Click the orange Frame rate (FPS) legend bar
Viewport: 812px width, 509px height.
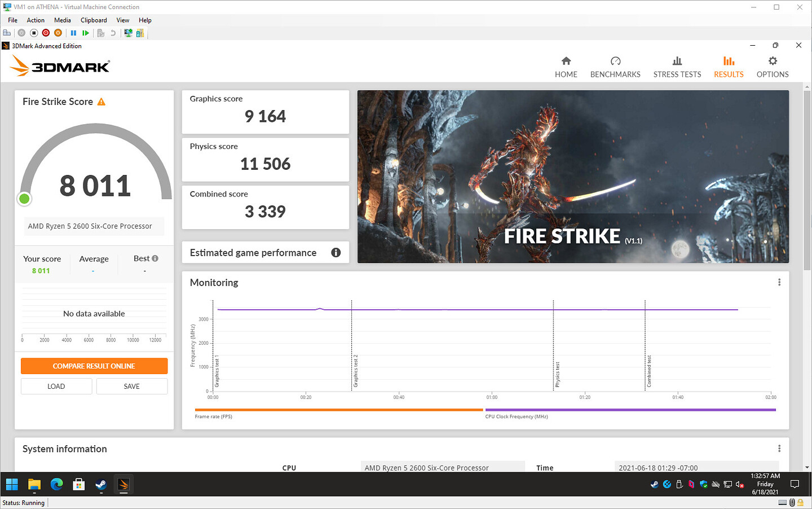tap(339, 410)
